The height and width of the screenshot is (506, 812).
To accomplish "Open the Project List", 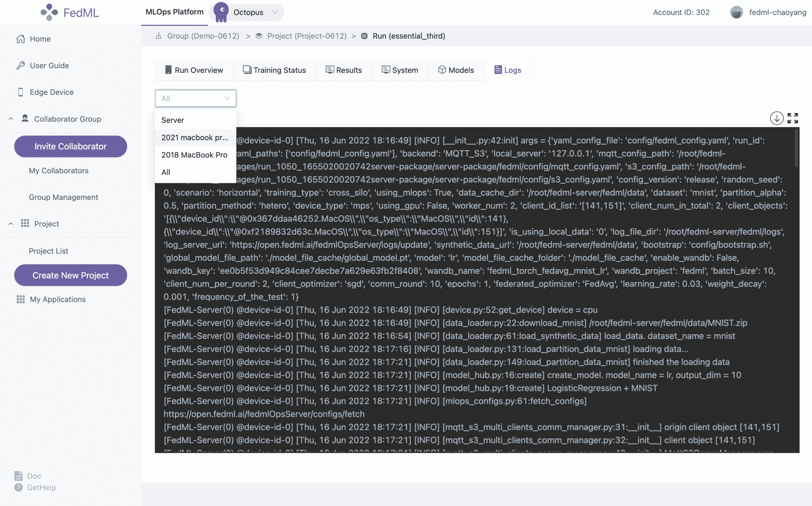I will pos(49,251).
